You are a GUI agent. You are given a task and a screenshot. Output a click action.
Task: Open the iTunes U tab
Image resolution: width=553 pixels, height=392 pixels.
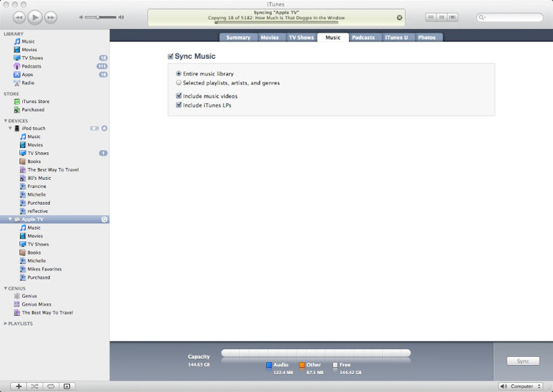[396, 37]
